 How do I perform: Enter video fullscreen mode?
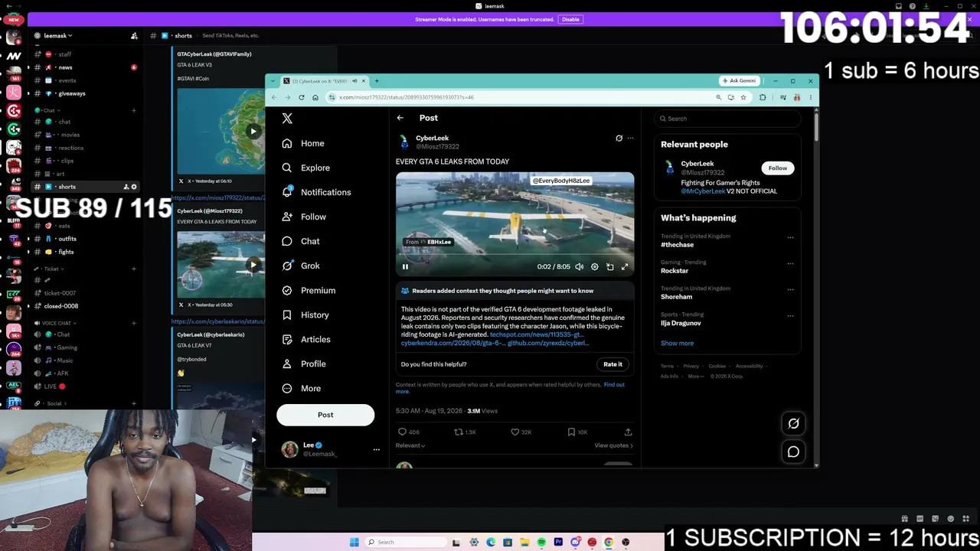(x=625, y=267)
